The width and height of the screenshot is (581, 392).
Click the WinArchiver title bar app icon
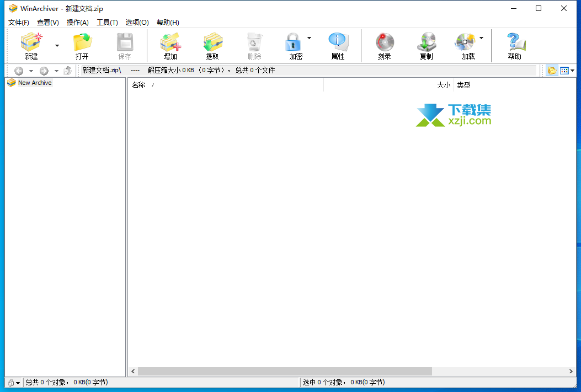pyautogui.click(x=13, y=8)
